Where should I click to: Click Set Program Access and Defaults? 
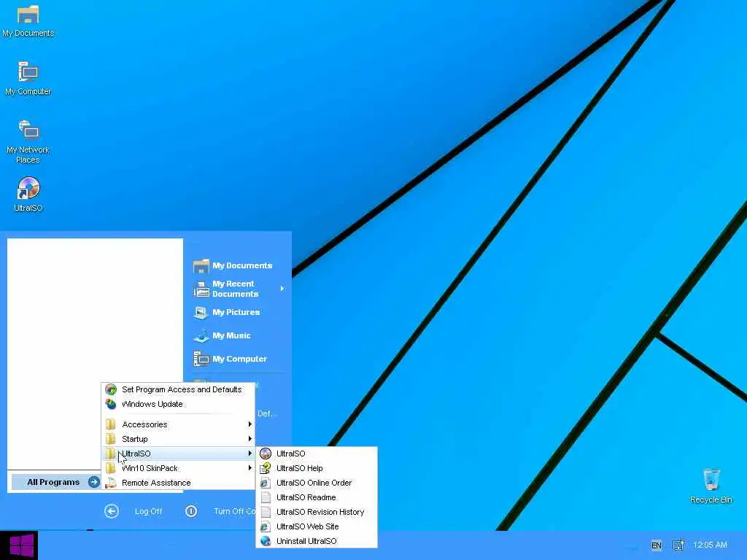tap(179, 389)
